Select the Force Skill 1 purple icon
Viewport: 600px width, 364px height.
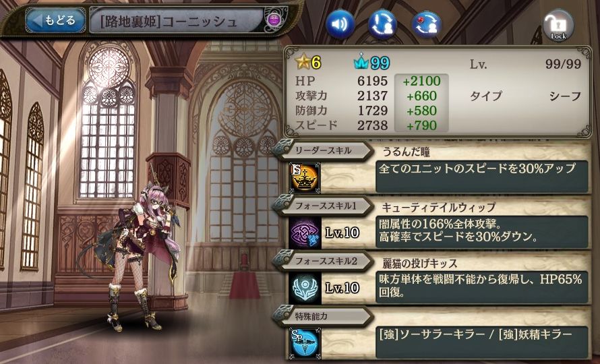[x=305, y=233]
